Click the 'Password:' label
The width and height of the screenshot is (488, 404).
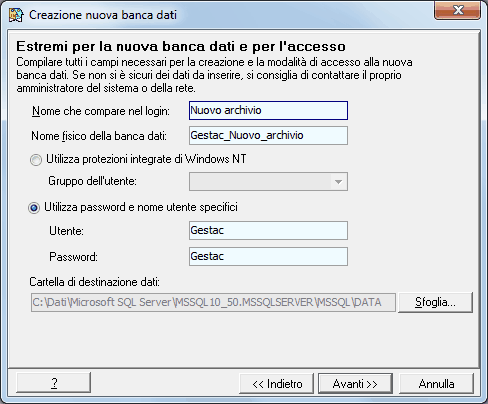click(x=73, y=257)
